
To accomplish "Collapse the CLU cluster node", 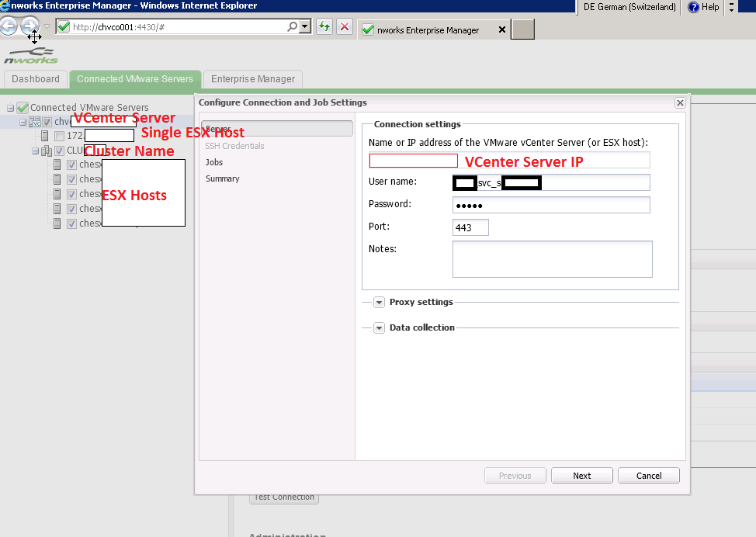I will pos(35,151).
